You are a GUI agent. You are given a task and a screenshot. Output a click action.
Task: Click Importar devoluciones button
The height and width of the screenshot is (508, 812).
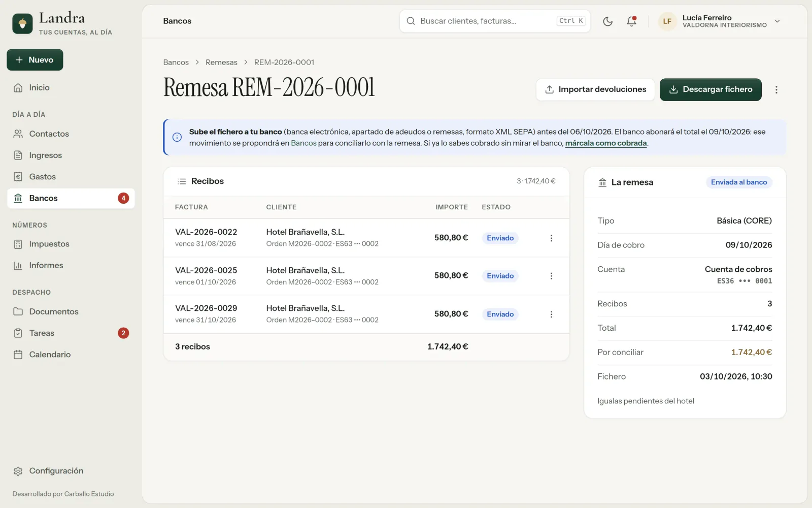[x=595, y=89]
